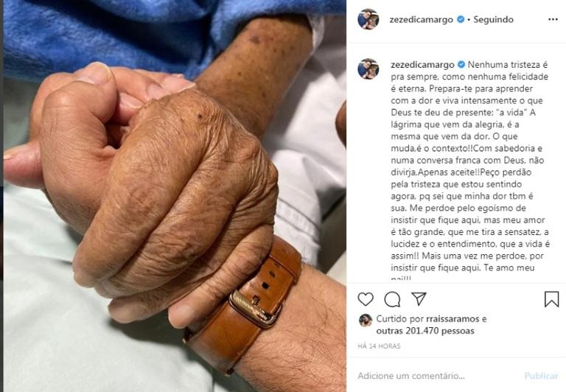Save post with bookmark icon
Viewport: 566px width, 392px height.
pos(551,299)
